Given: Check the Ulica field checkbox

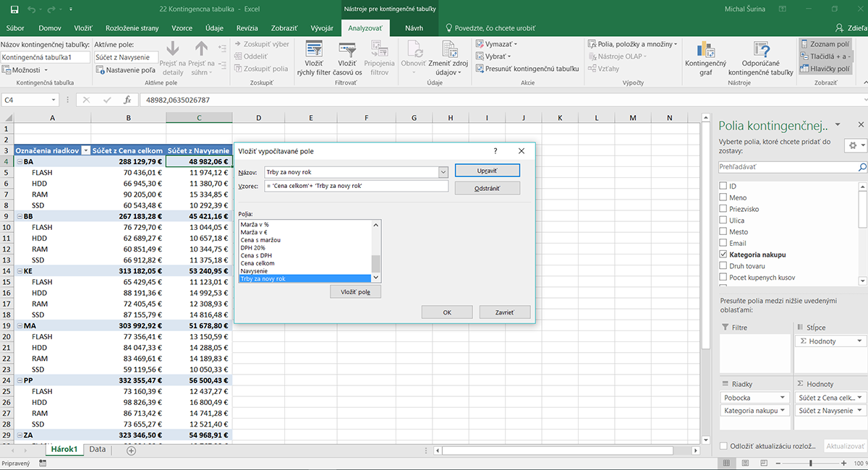Looking at the screenshot, I should [x=723, y=221].
